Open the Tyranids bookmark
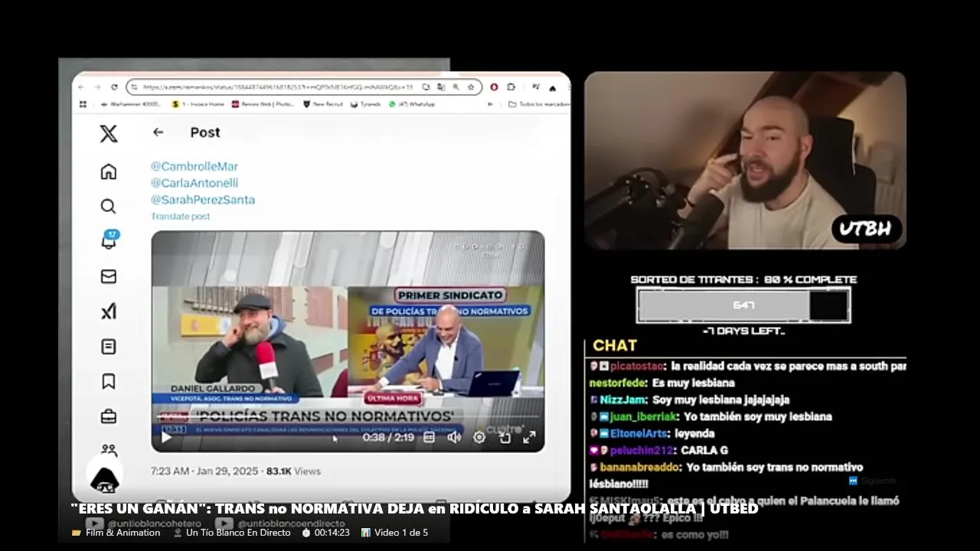Screen dimensions: 980x551 [366, 104]
